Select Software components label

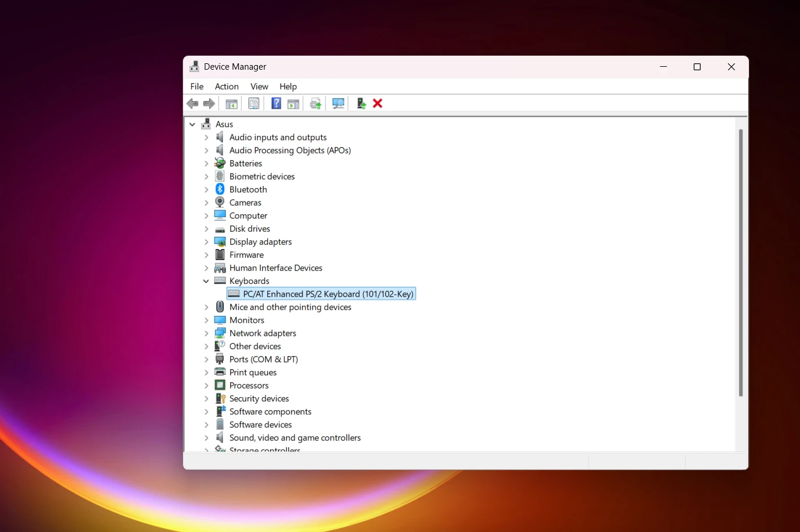(x=270, y=412)
